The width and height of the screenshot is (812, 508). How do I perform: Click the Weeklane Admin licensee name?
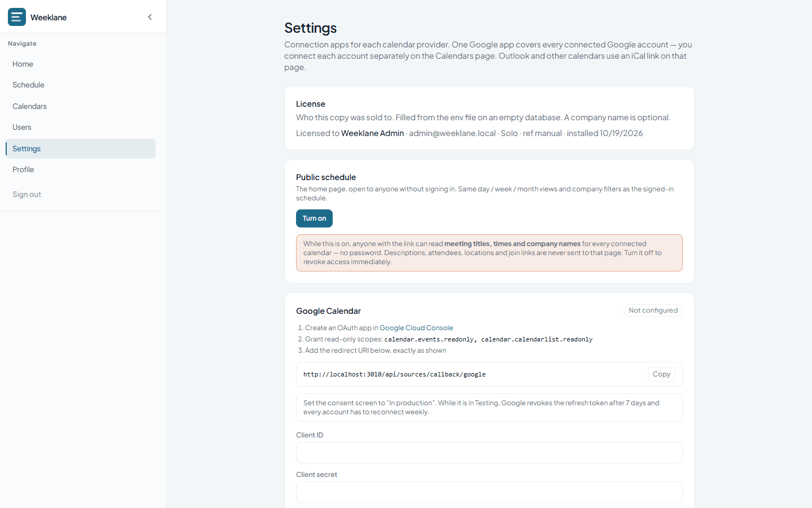[x=373, y=133]
